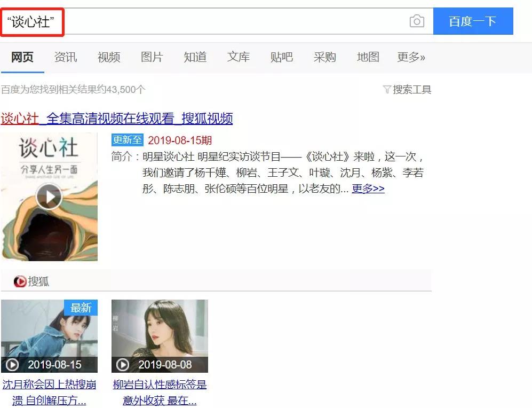Click play icon on 2019-08-08 episode
This screenshot has width=532, height=408.
[123, 365]
